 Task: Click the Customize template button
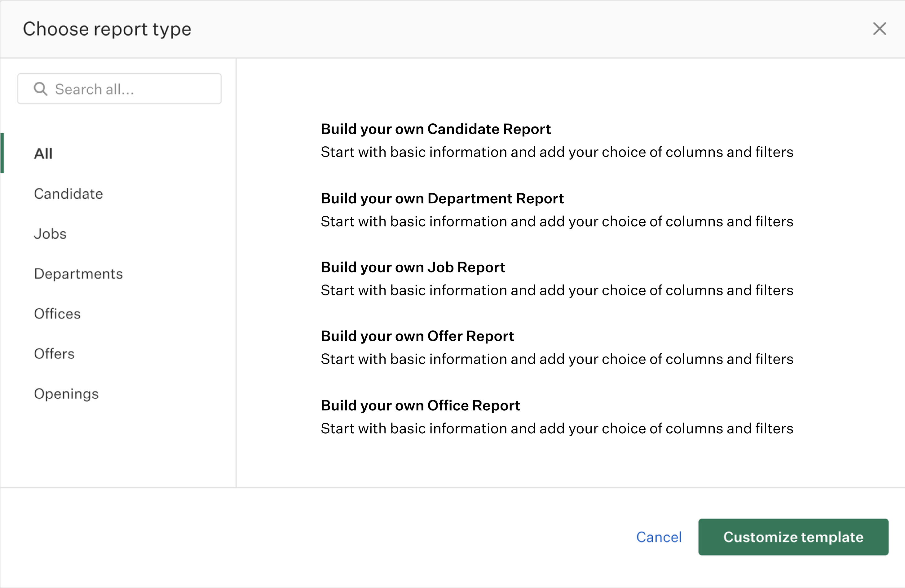click(x=793, y=537)
